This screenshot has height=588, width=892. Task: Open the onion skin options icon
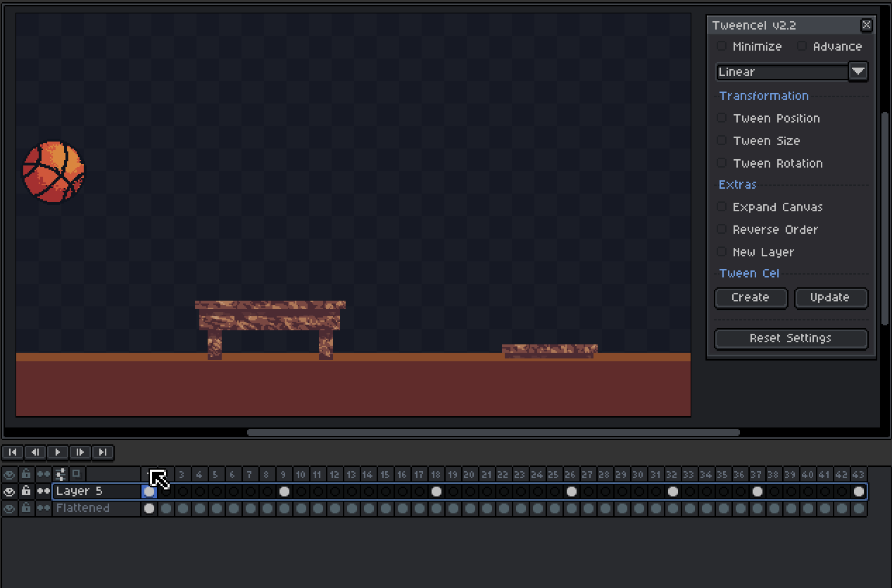pos(61,474)
